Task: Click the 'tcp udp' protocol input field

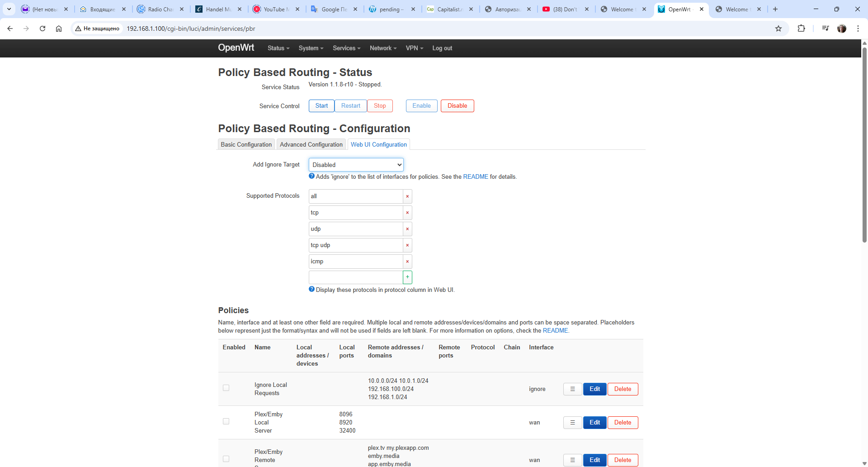Action: (x=356, y=245)
